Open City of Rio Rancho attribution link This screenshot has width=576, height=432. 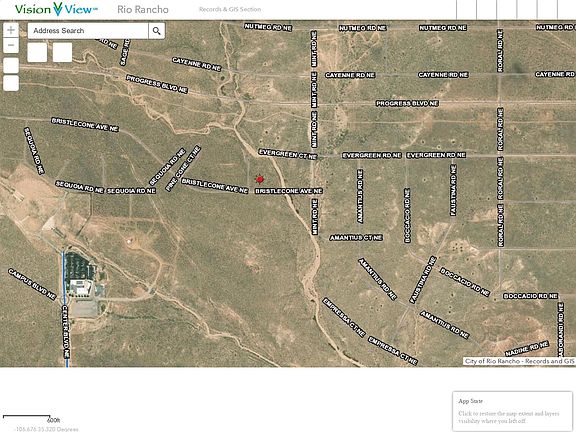pos(519,361)
